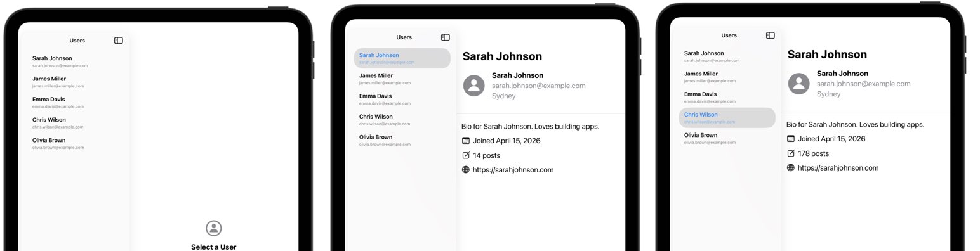Select Sarah Johnson in the left iPad list
Screen dimensions: 980x251
click(x=76, y=61)
